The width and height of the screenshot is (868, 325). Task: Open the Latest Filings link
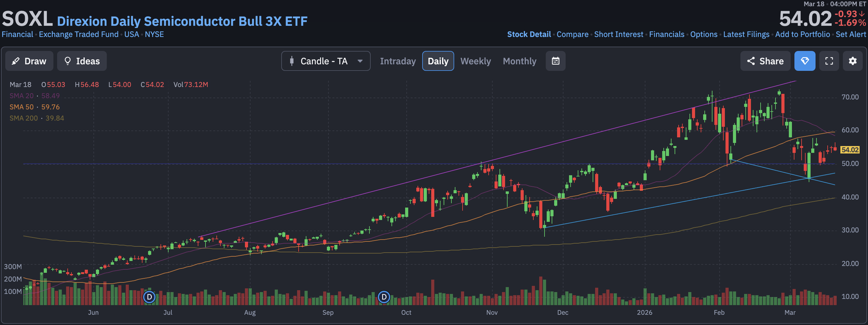tap(746, 34)
